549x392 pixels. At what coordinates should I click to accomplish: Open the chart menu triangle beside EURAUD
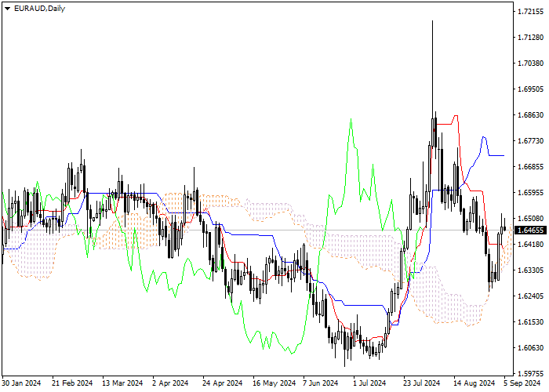click(x=7, y=9)
